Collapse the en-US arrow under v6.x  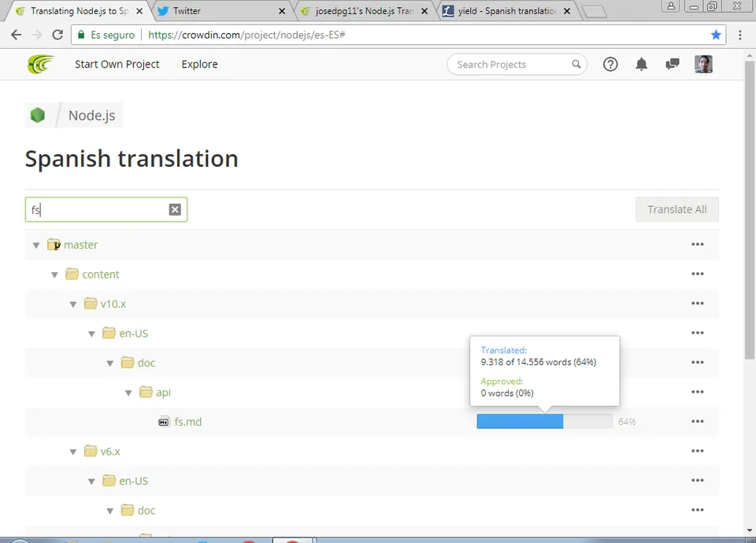91,482
